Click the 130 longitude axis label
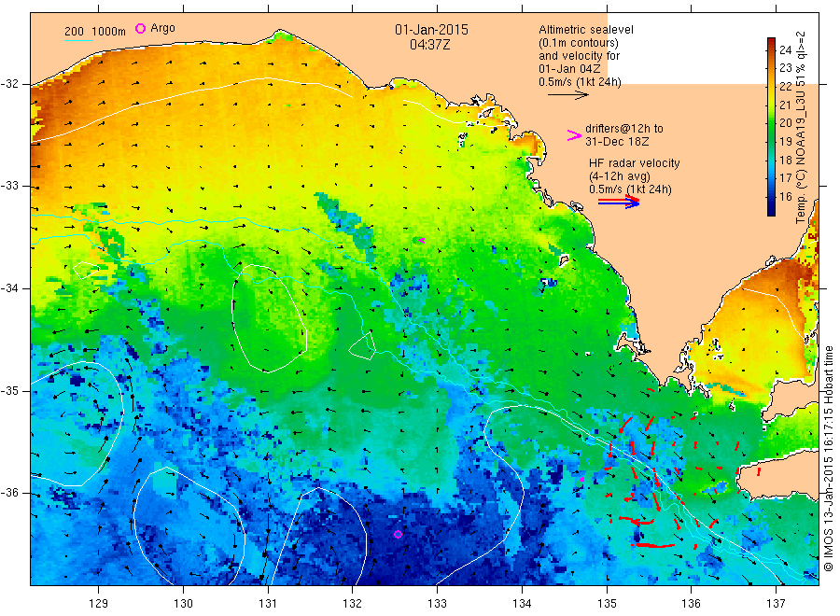 pos(183,604)
